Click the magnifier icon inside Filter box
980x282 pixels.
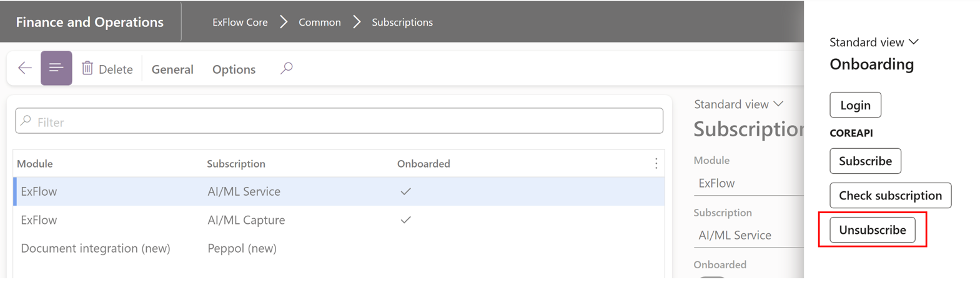[26, 121]
